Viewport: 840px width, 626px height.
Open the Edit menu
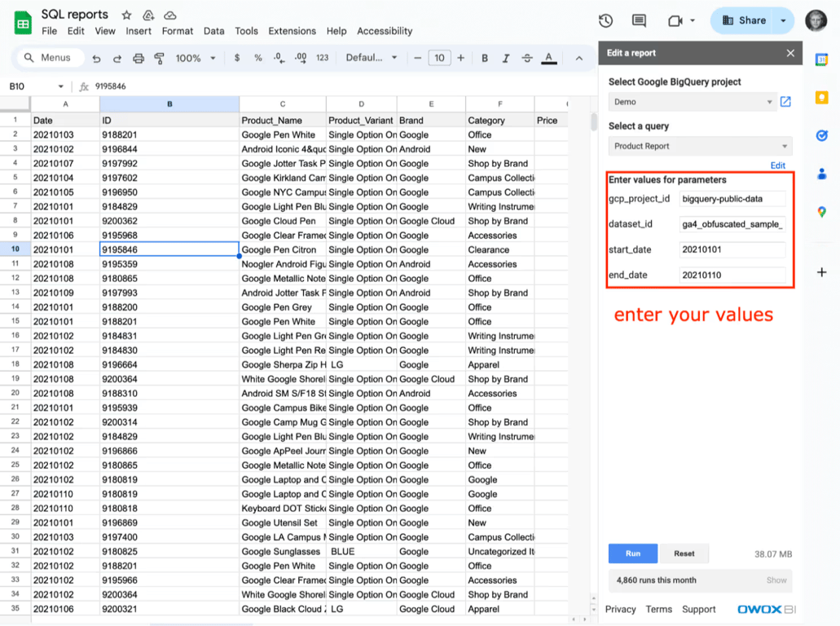(76, 31)
